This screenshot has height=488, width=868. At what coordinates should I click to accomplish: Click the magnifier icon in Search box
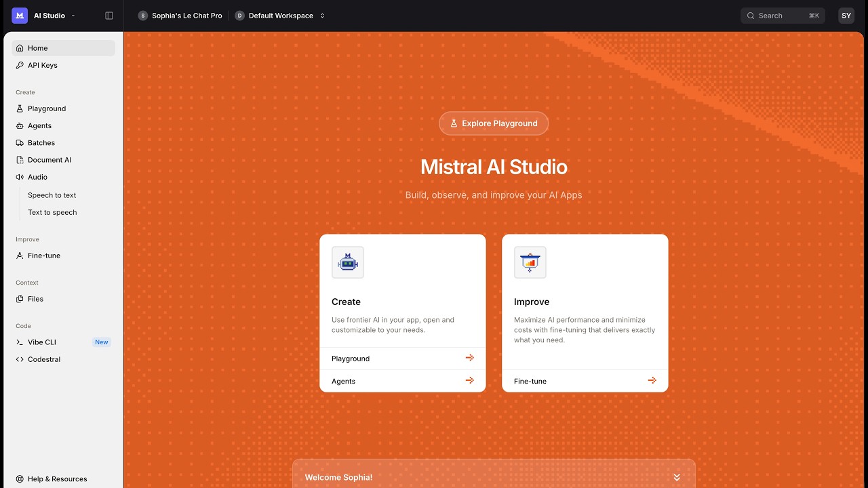(x=751, y=16)
